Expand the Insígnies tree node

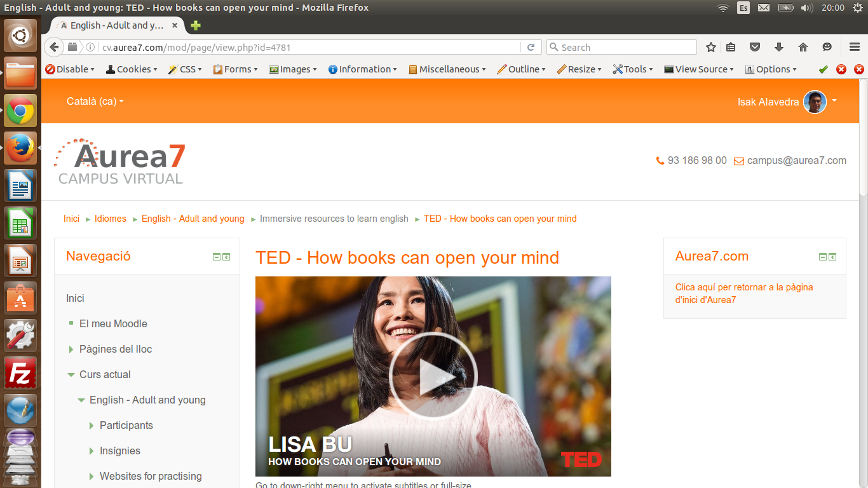point(92,451)
